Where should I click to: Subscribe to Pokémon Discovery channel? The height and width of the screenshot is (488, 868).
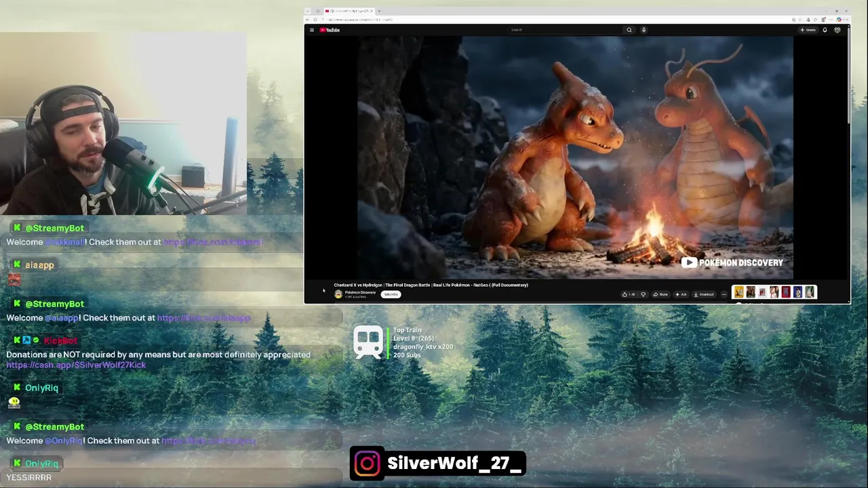(x=391, y=294)
